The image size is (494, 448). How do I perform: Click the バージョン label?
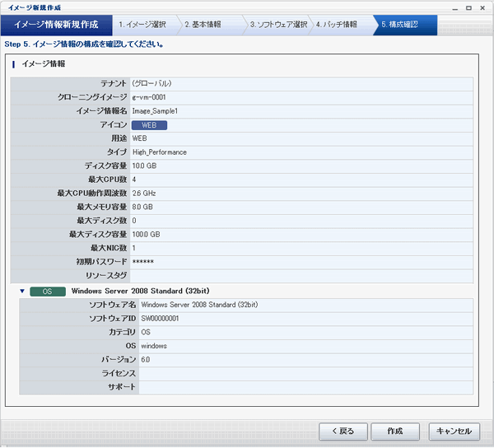coord(119,360)
